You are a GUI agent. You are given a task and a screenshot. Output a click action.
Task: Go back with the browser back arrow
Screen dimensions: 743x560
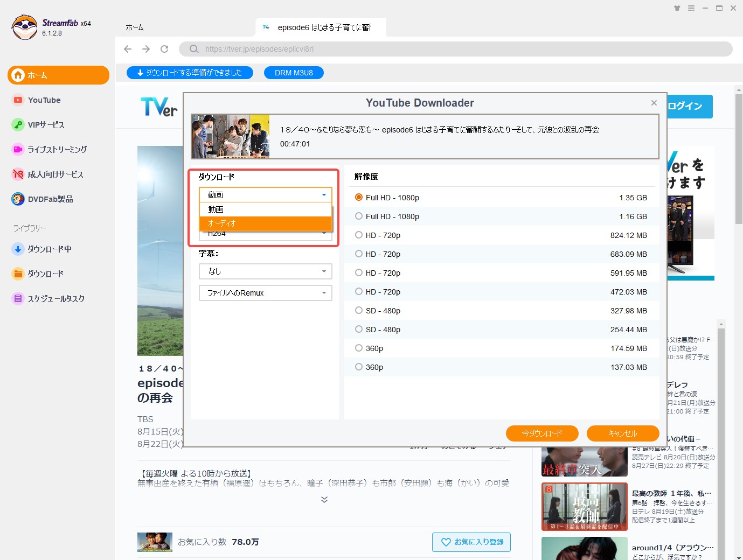(128, 49)
